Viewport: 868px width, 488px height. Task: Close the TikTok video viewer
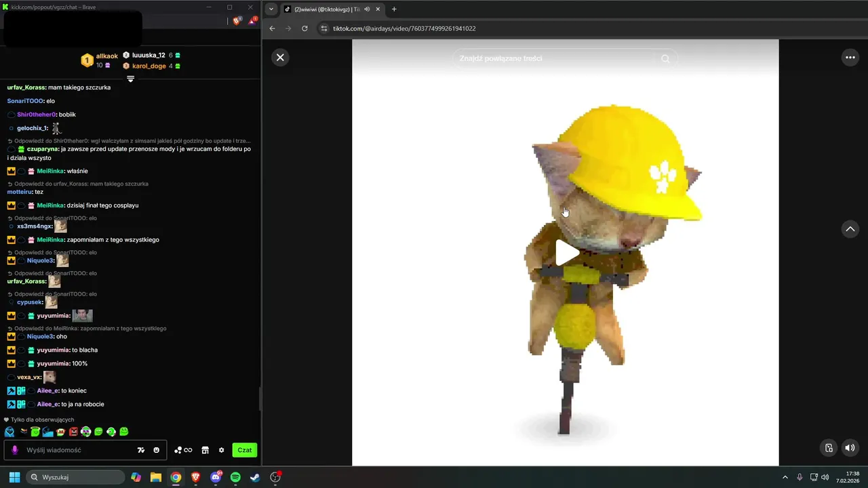point(280,58)
